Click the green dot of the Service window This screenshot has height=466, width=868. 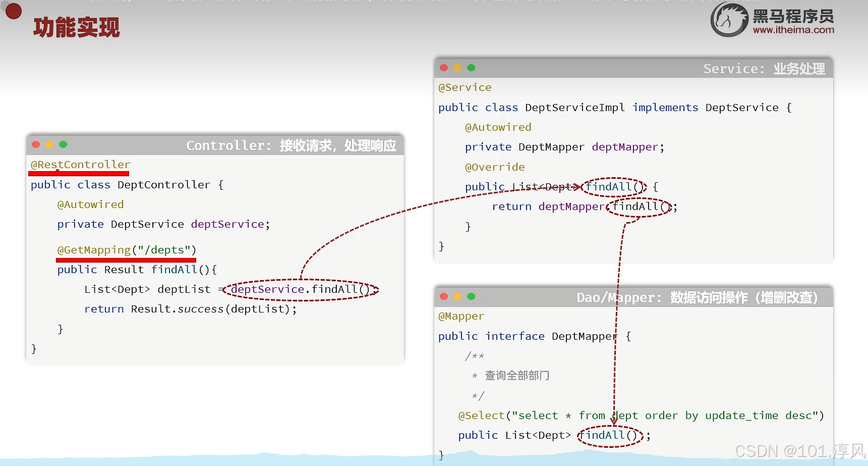471,68
